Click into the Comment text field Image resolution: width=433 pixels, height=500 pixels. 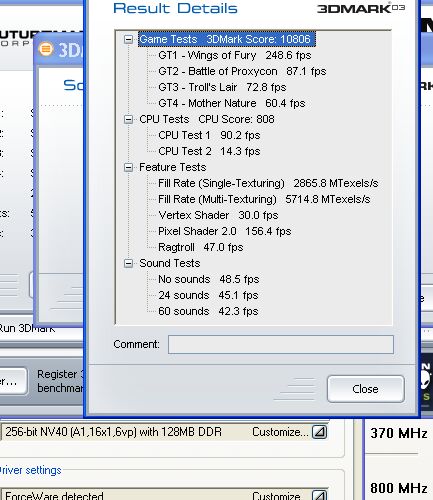coord(281,344)
